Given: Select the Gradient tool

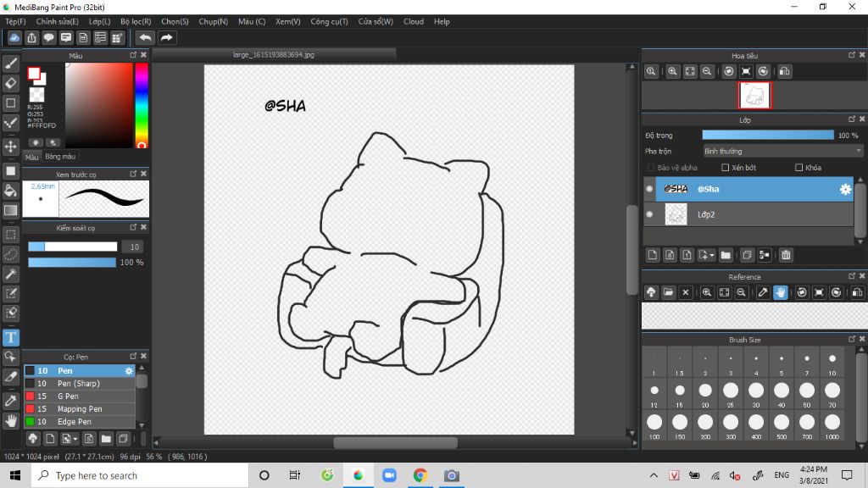Looking at the screenshot, I should click(10, 210).
